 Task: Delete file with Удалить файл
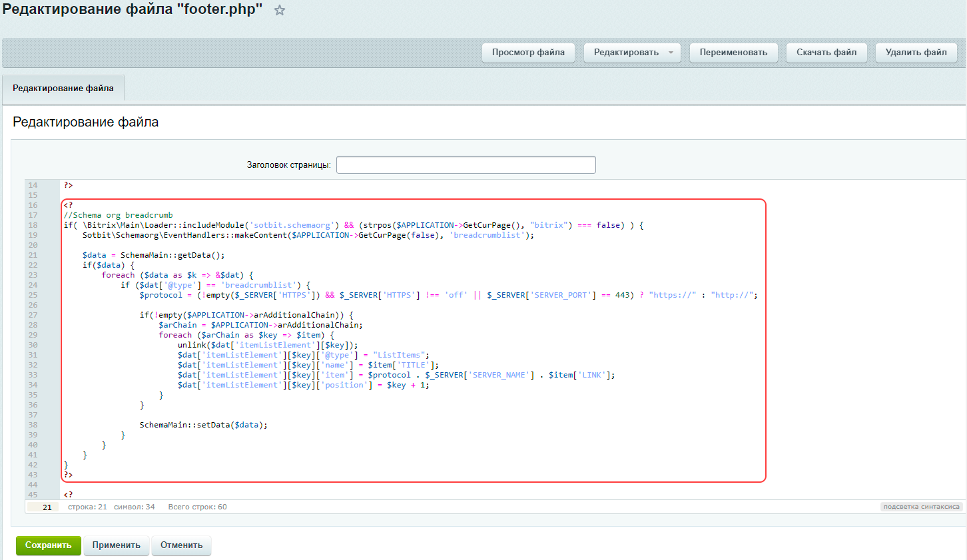(x=916, y=53)
